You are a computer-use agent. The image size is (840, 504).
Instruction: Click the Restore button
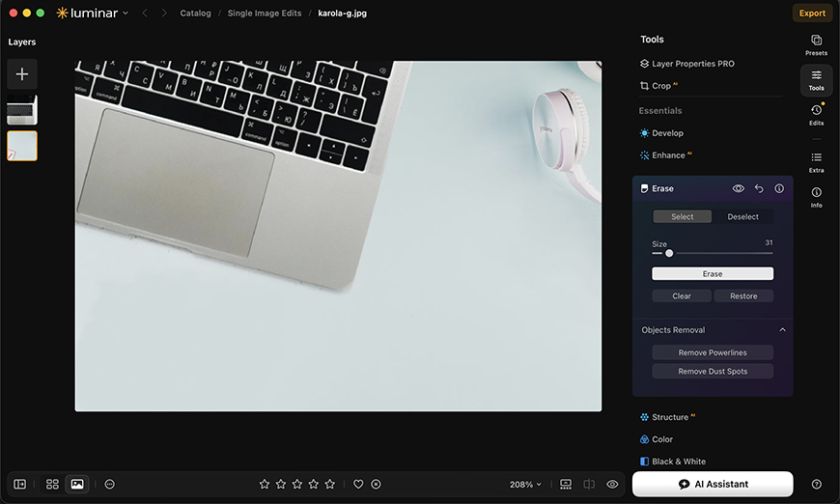click(x=743, y=295)
